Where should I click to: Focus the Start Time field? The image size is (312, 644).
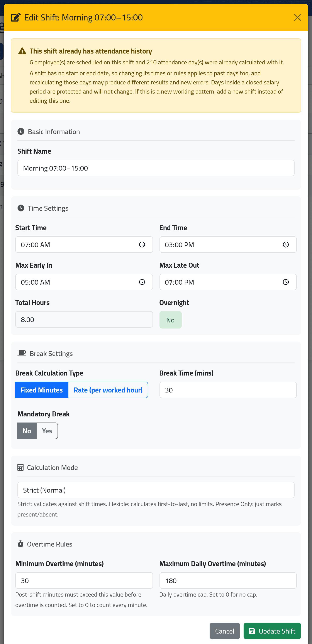[x=84, y=245]
